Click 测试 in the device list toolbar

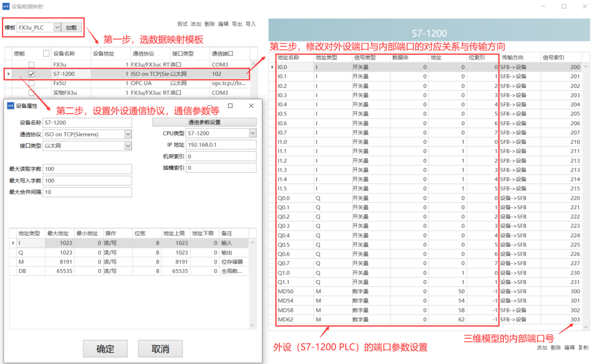182,24
